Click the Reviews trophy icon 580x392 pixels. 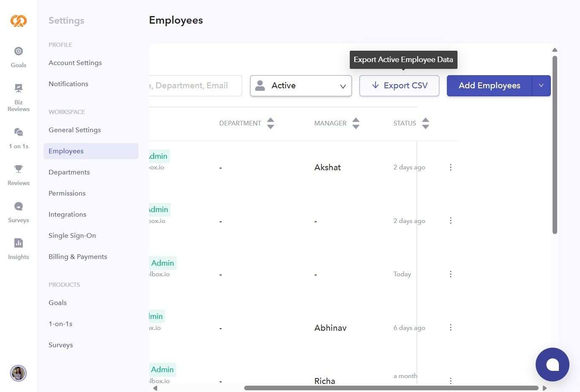click(18, 173)
